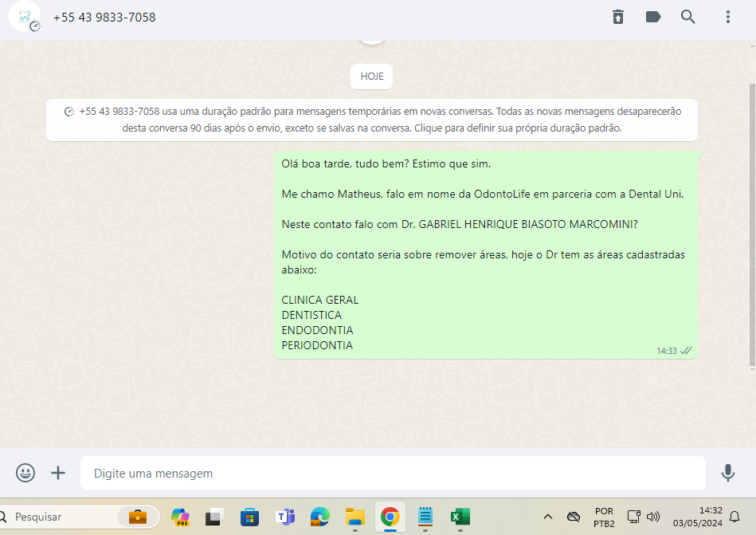
Task: Open the temporary messages duration notice
Action: click(x=372, y=120)
